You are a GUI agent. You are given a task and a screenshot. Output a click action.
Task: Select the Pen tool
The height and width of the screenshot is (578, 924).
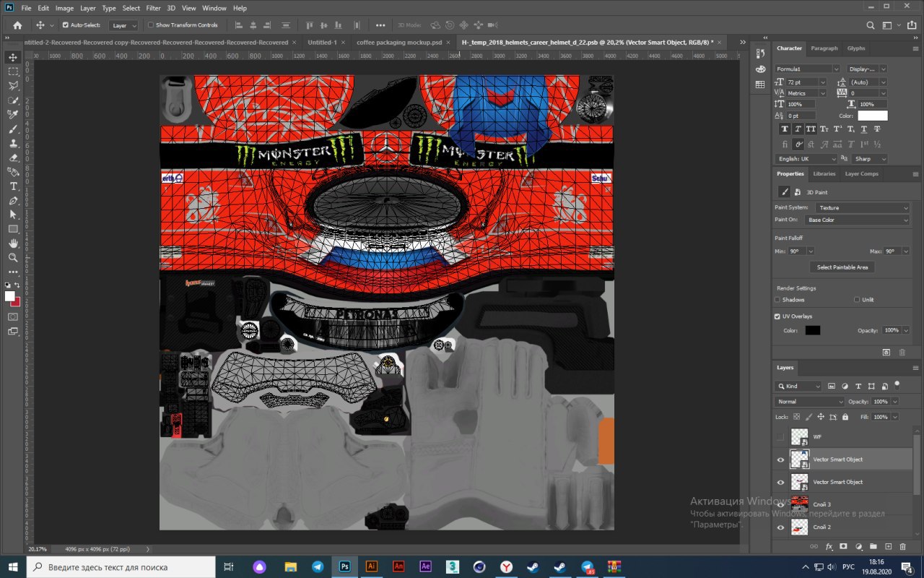(x=13, y=200)
